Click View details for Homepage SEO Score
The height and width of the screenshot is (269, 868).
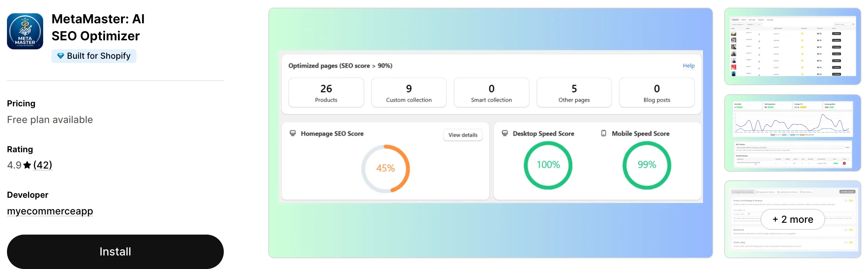point(463,135)
